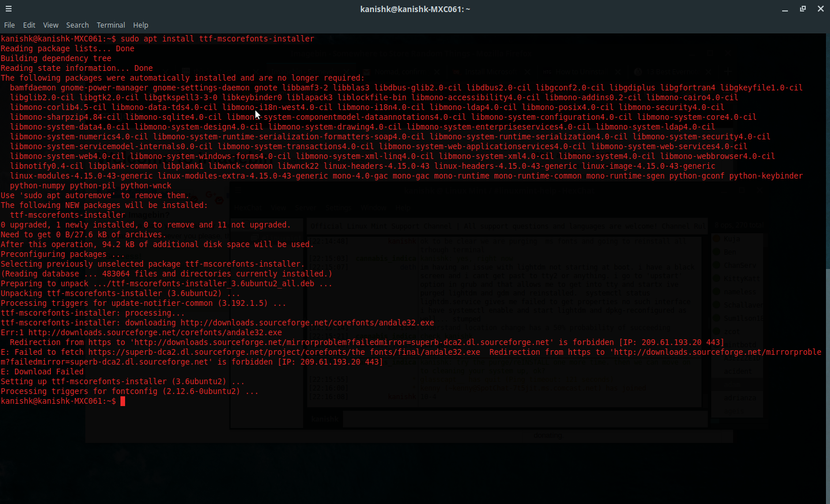Click the 'ttf-mscorefonts-installer: processing...' line
This screenshot has width=830, height=504.
(x=93, y=313)
